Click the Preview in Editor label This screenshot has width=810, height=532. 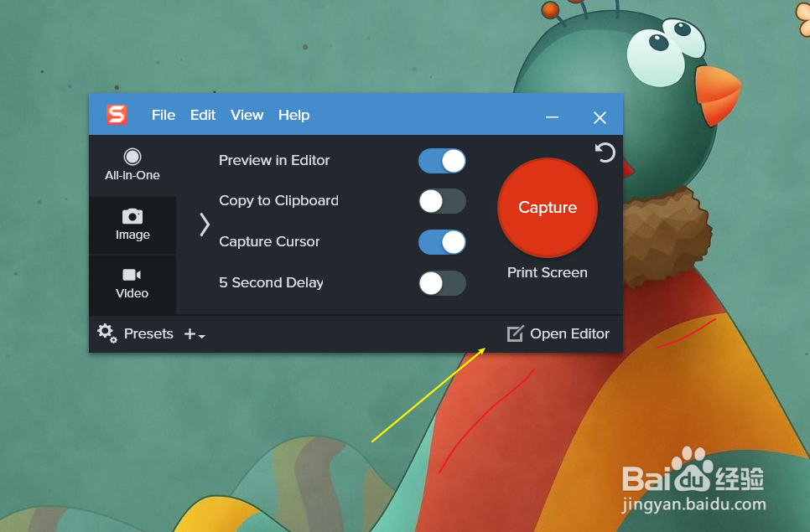(x=274, y=161)
